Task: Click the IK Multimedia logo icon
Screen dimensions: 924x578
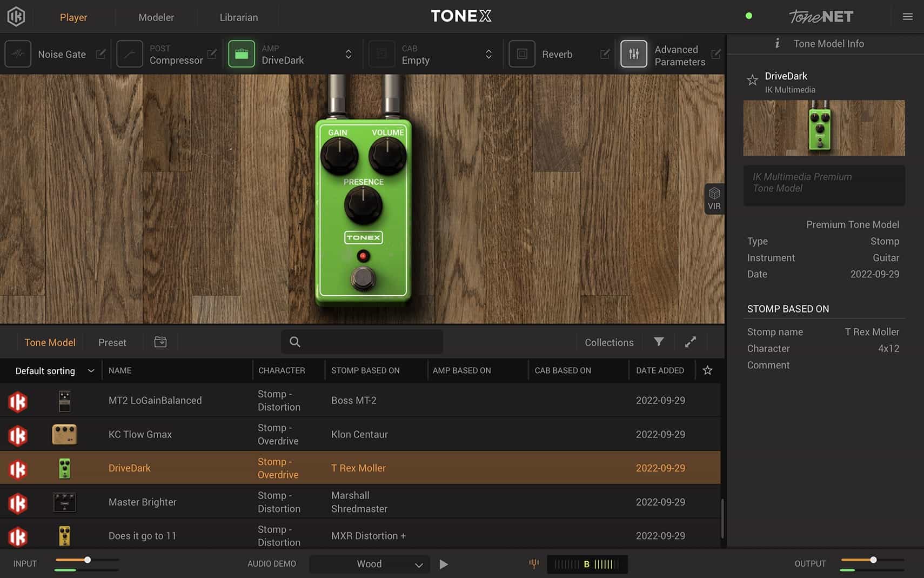Action: 16,17
